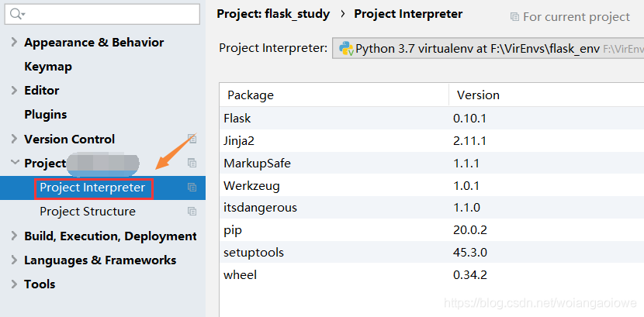
Task: Click the Python interpreter icon
Action: tap(346, 48)
